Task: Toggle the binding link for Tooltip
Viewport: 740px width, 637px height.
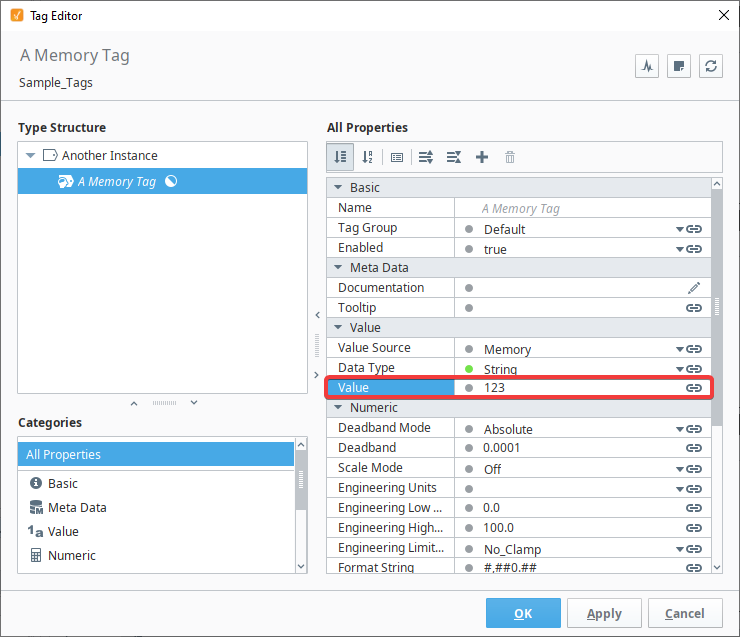Action: pyautogui.click(x=694, y=308)
